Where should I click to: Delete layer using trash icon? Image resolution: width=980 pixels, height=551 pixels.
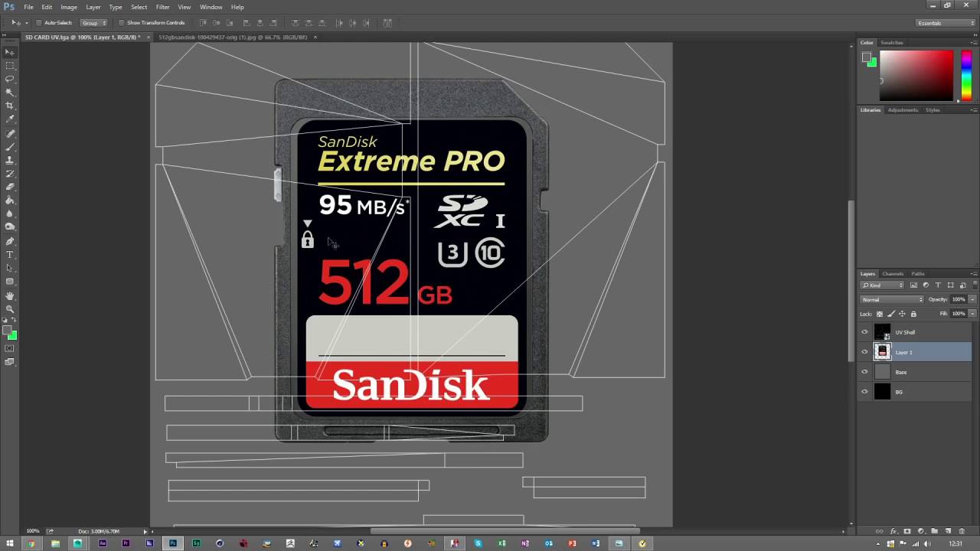962,531
